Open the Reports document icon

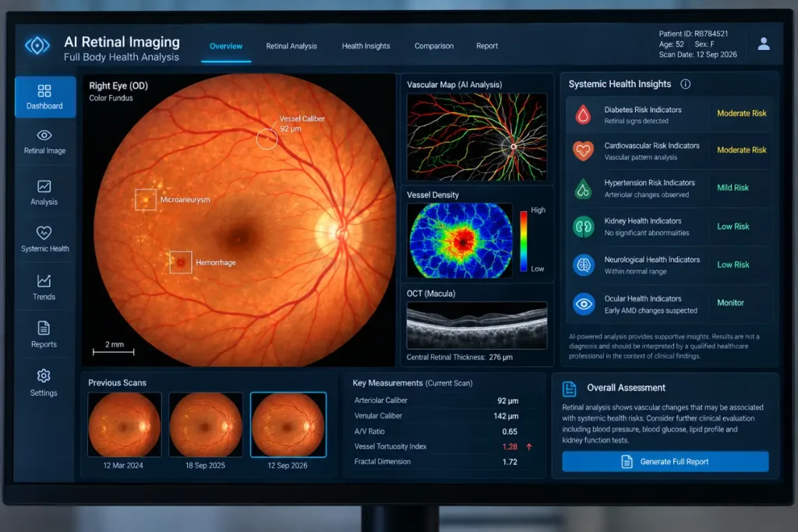click(x=44, y=328)
